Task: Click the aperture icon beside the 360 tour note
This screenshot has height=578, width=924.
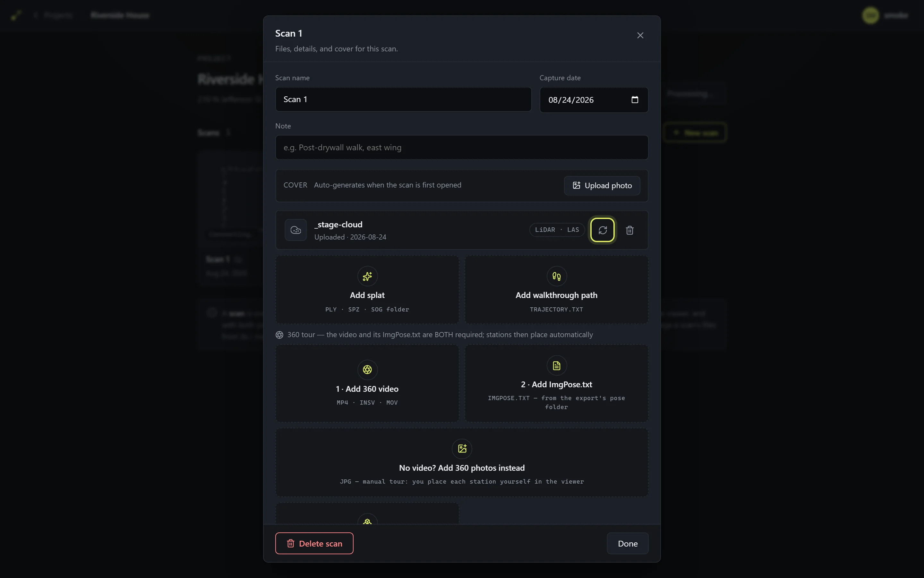Action: (x=279, y=335)
